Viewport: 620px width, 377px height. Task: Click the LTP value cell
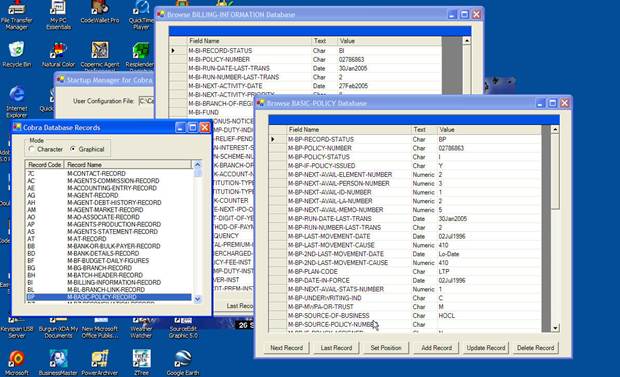[490, 271]
